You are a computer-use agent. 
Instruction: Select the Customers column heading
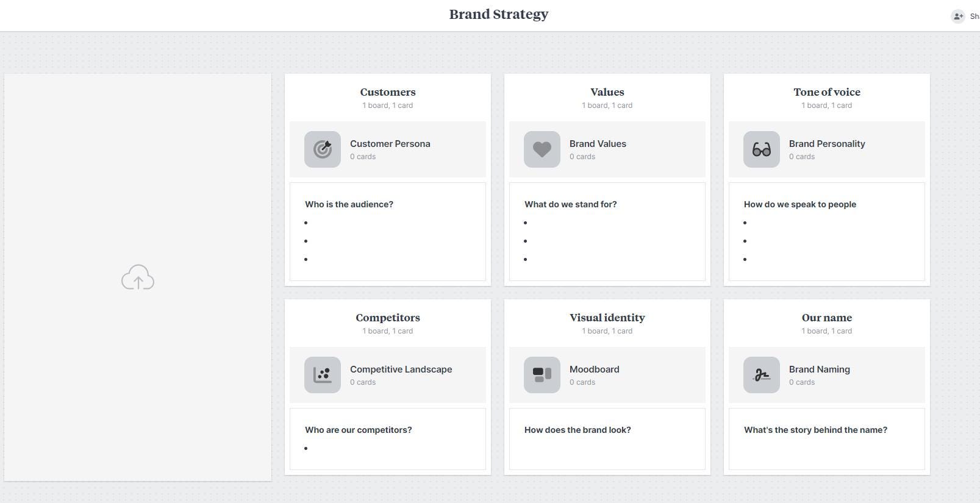[388, 92]
